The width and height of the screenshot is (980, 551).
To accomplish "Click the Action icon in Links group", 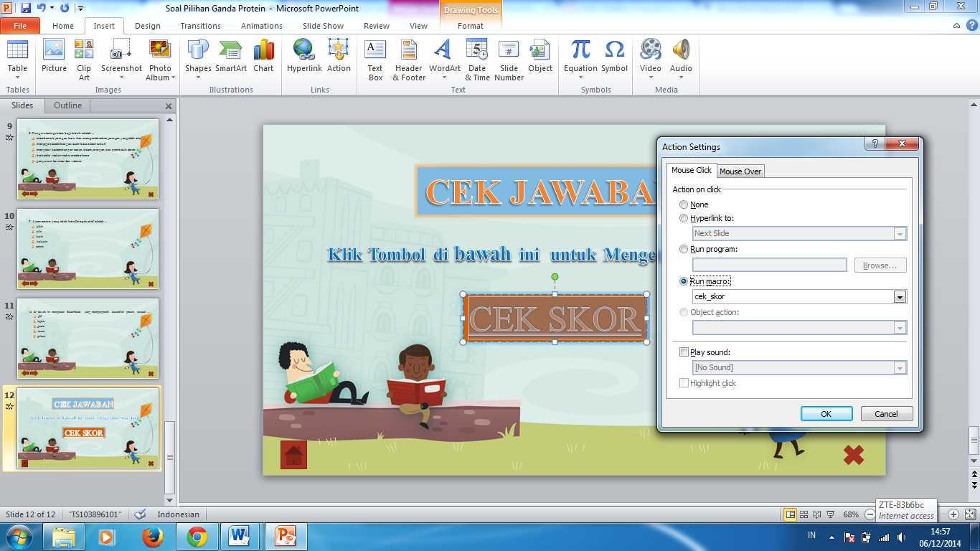I will 339,50.
